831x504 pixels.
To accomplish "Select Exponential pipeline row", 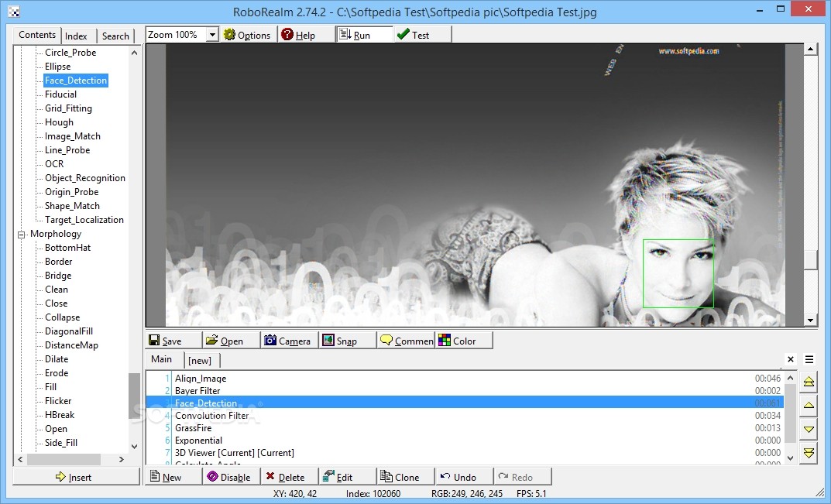I will [464, 441].
